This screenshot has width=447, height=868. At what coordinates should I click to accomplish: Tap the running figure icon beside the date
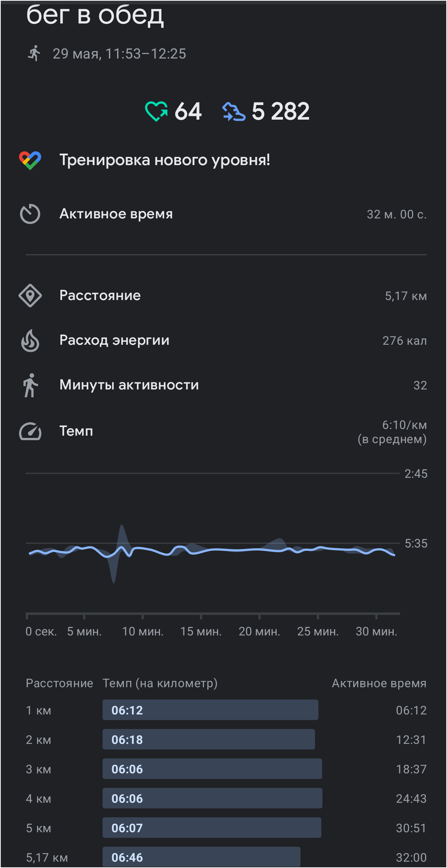coord(34,53)
